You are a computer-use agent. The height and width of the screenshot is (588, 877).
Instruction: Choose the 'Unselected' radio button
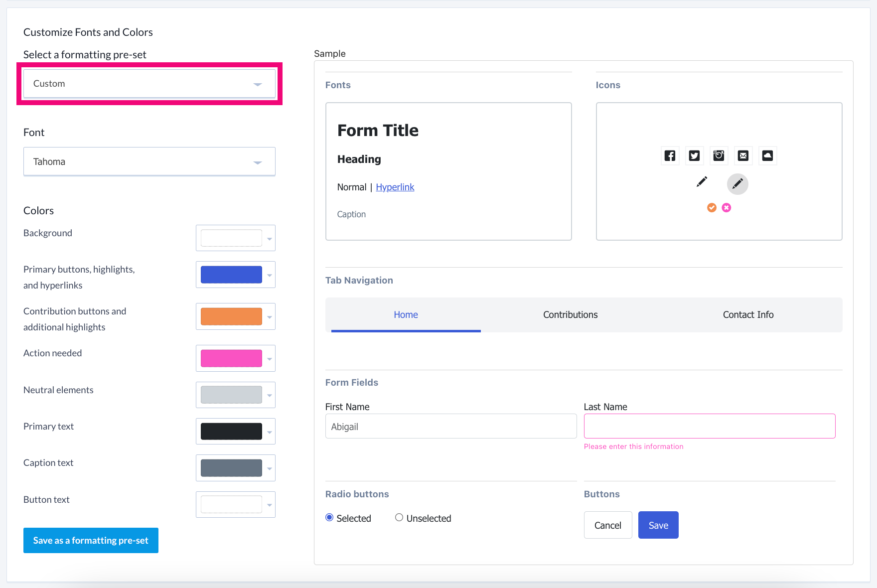(x=399, y=518)
